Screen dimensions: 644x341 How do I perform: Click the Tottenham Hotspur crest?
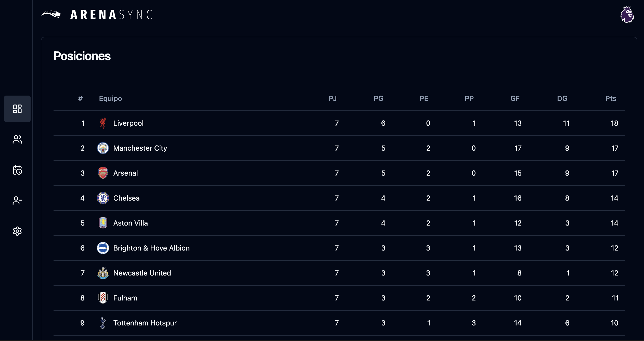click(x=103, y=323)
